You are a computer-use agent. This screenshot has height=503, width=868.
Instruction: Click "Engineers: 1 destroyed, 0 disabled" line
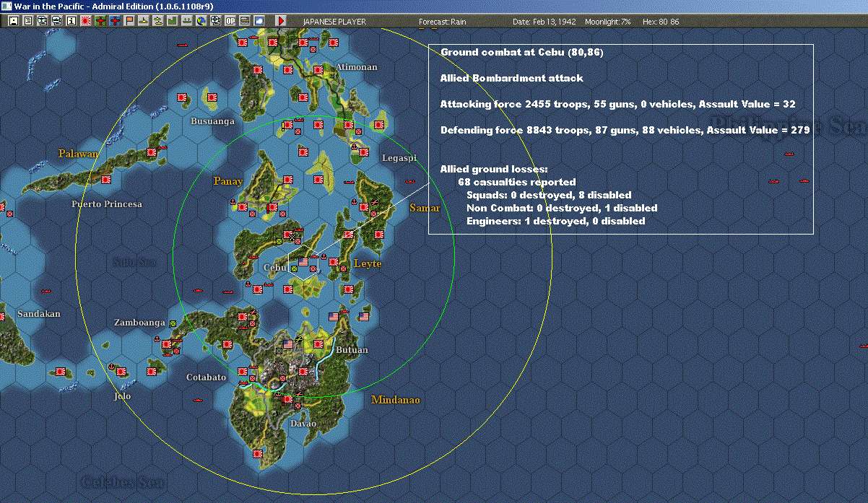pos(556,221)
